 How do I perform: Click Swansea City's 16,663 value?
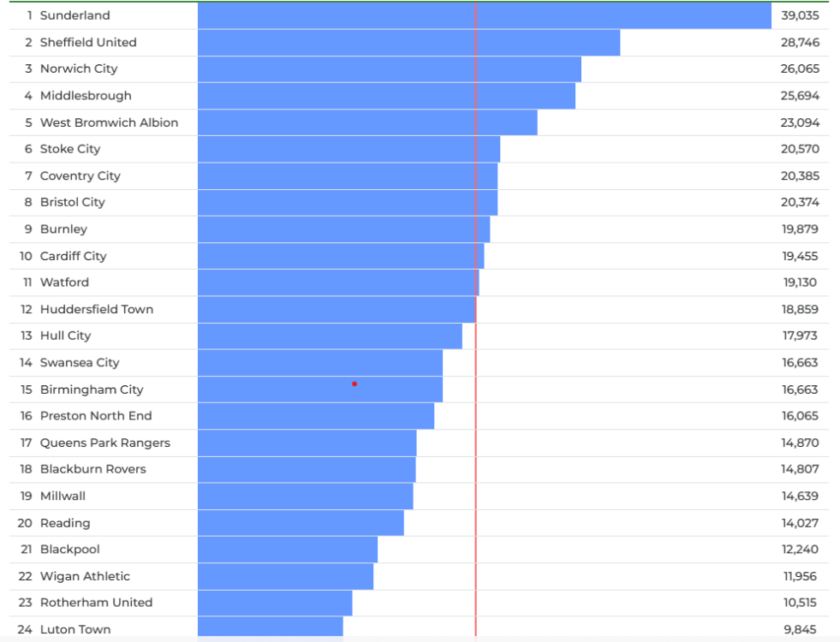pos(800,362)
